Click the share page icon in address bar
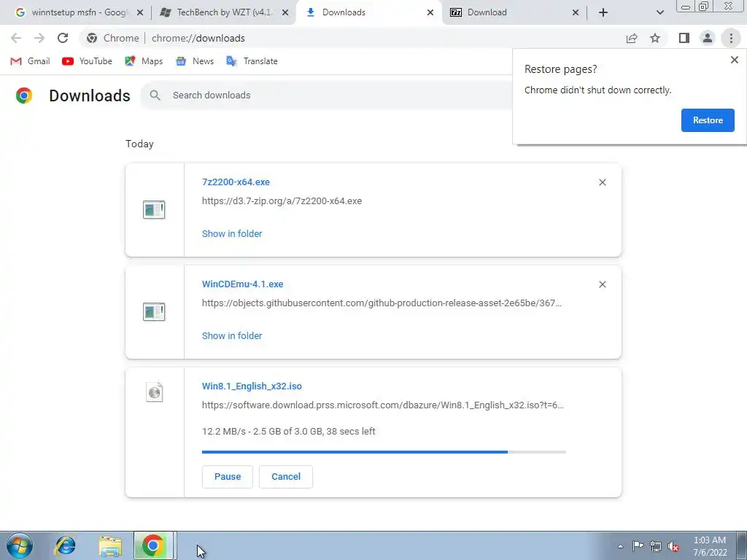The height and width of the screenshot is (560, 747). click(x=632, y=38)
